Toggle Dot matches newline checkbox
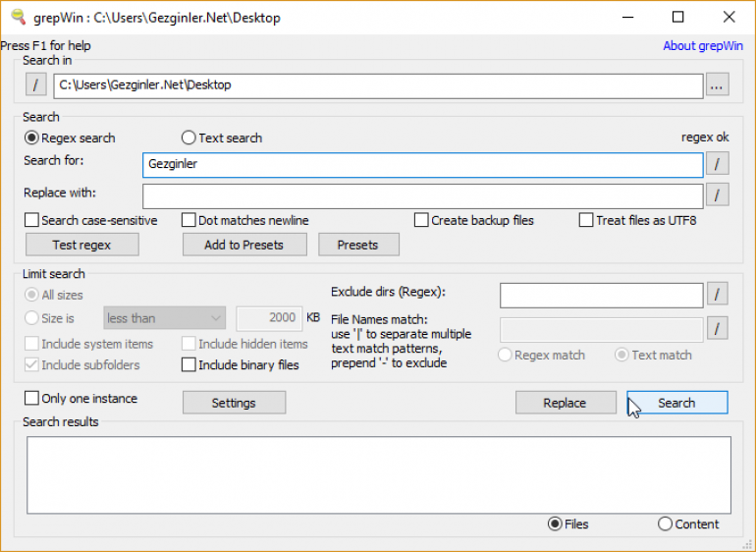 (189, 220)
